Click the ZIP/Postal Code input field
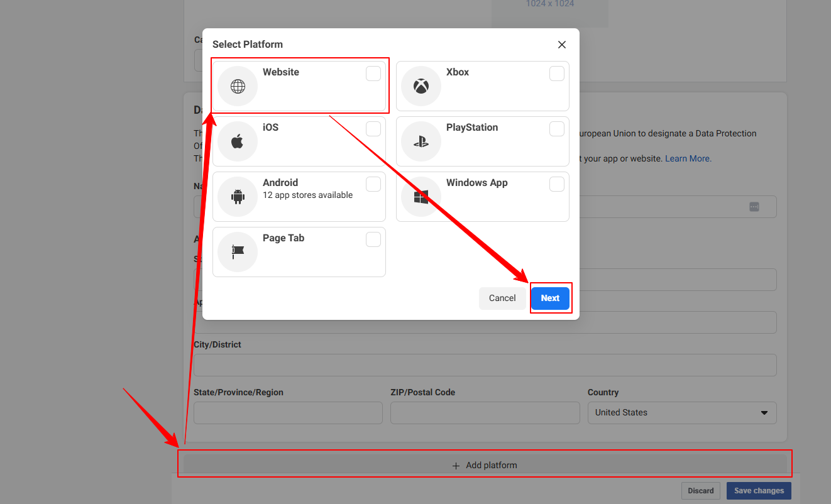Screen dimensions: 831x504 (x=485, y=413)
